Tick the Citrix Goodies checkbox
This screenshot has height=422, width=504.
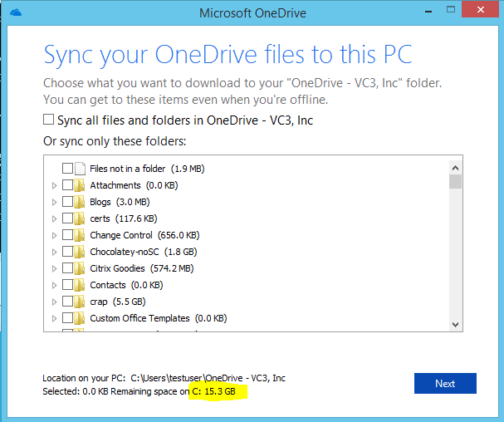pyautogui.click(x=67, y=268)
